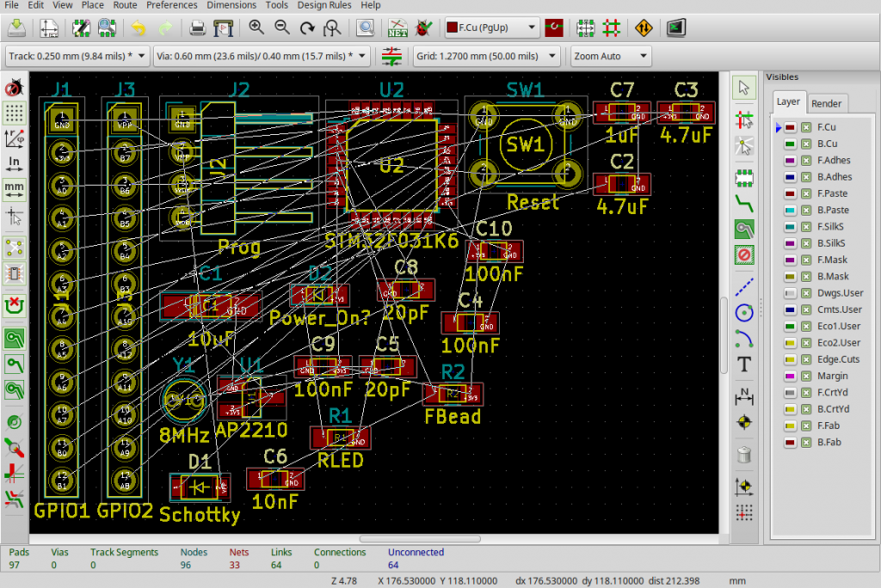Screen dimensions: 881x588
Task: Switch units to inches
Action: 14,164
